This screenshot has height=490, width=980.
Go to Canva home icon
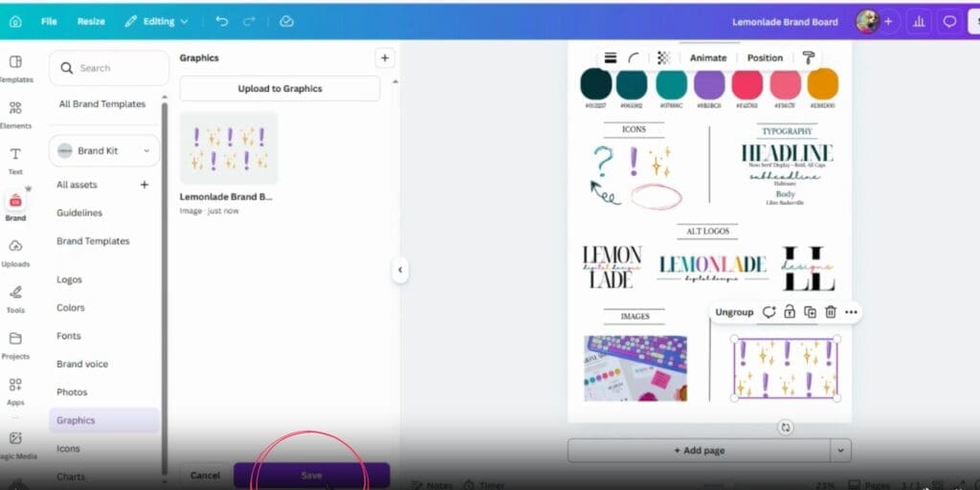(15, 21)
